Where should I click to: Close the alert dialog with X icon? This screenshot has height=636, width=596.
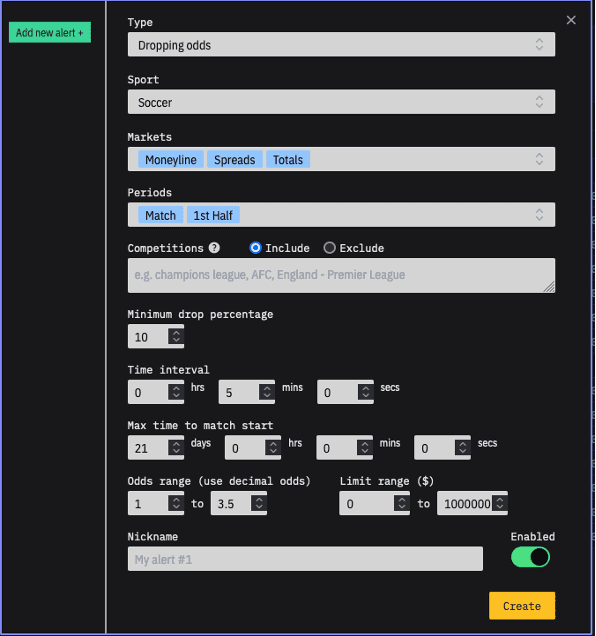tap(571, 20)
